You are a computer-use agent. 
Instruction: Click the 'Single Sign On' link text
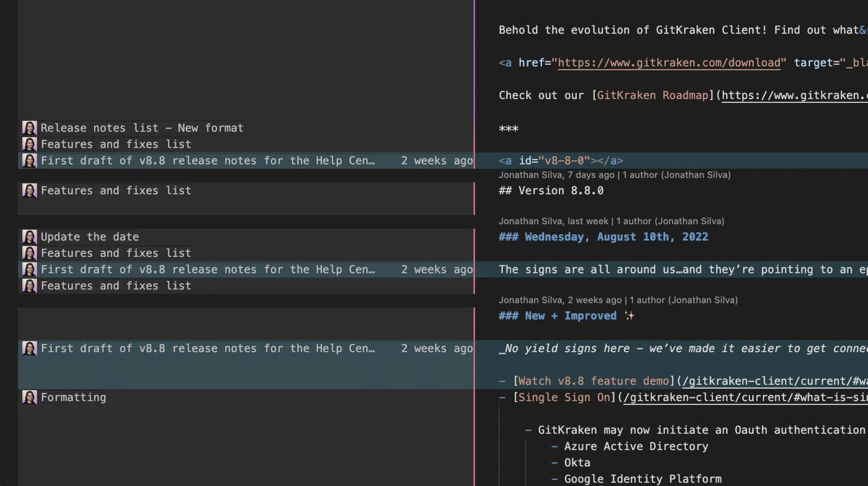tap(564, 397)
